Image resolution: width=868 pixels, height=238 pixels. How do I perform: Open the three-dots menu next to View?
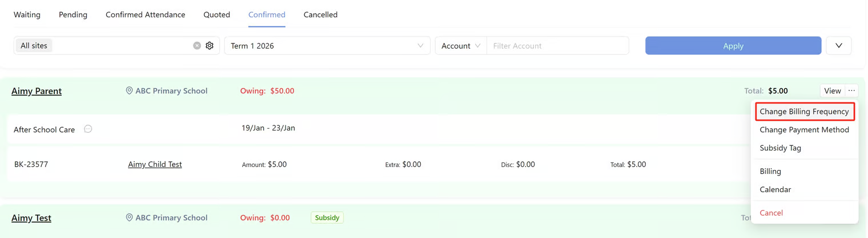click(851, 91)
